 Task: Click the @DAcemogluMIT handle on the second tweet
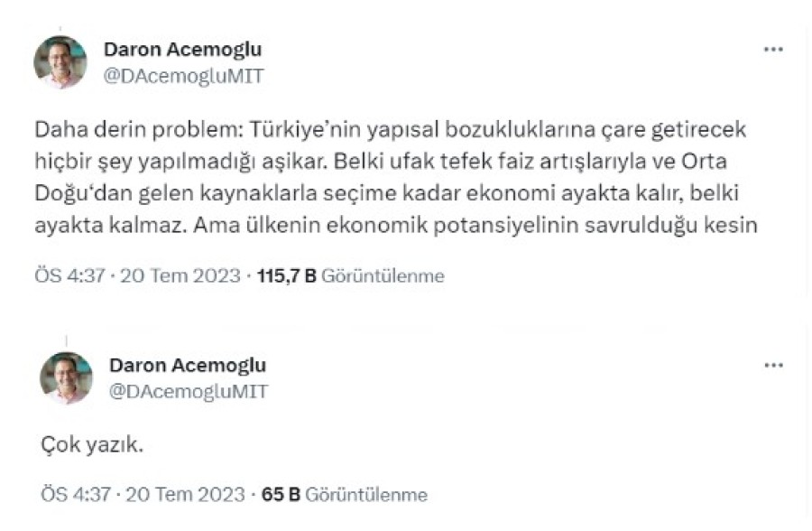click(x=189, y=391)
